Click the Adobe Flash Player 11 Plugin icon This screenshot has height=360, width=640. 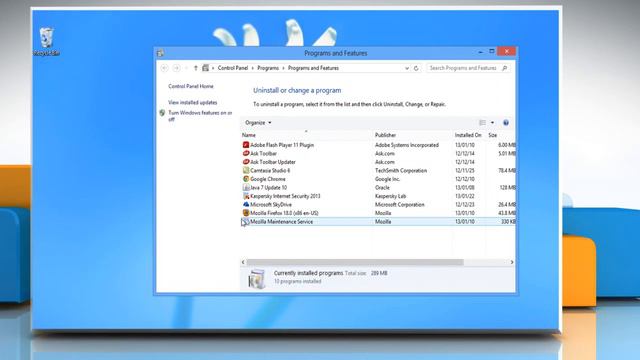[x=246, y=145]
